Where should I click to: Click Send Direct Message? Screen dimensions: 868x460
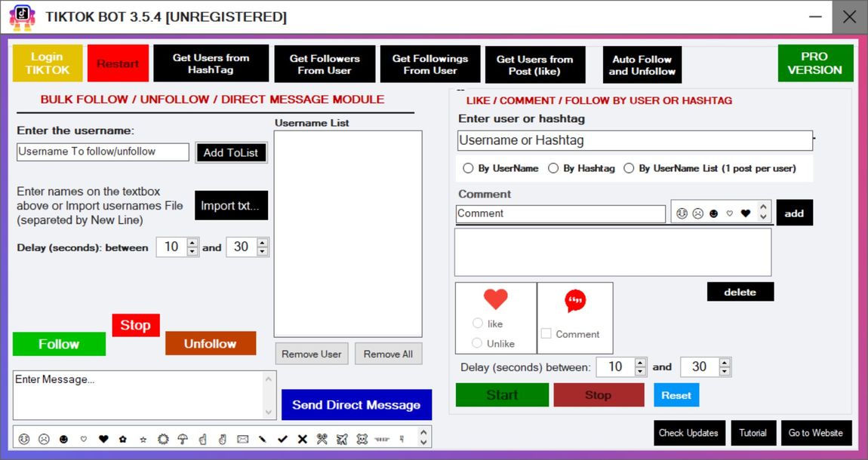click(356, 404)
